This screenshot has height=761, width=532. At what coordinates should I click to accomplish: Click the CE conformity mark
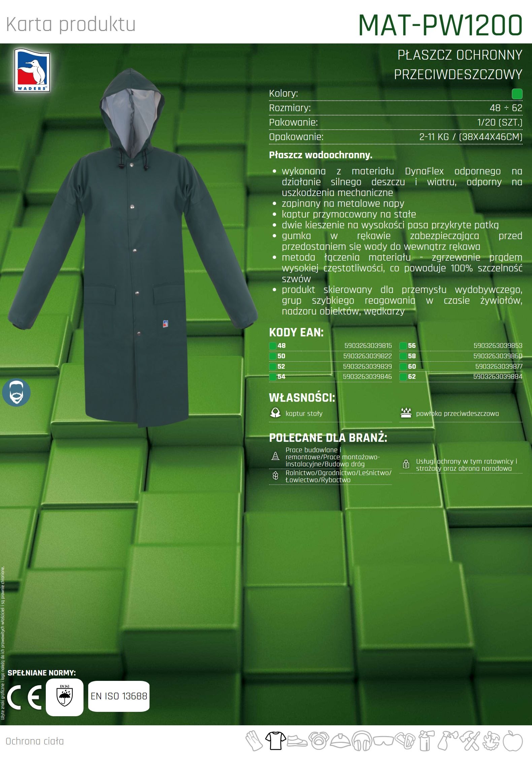tap(24, 697)
